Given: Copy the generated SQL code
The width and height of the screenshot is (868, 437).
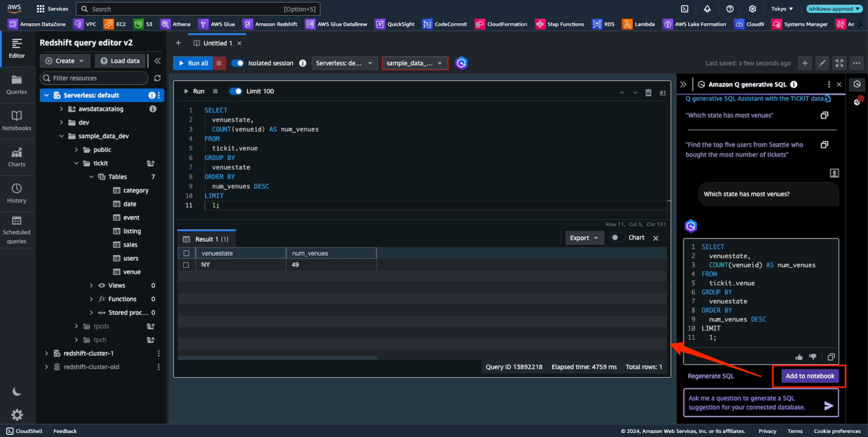Looking at the screenshot, I should [831, 357].
